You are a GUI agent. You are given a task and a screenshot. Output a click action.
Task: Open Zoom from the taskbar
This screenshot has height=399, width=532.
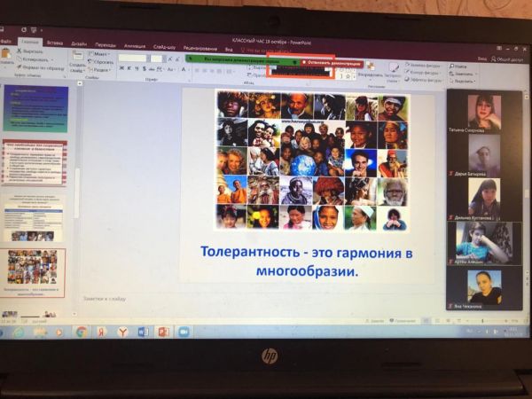point(184,331)
